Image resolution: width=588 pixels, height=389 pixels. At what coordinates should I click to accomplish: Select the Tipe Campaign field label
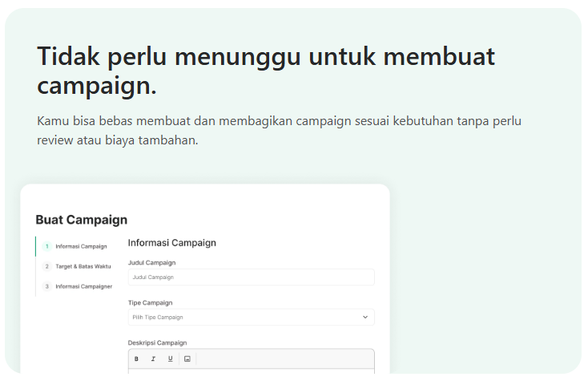(151, 302)
